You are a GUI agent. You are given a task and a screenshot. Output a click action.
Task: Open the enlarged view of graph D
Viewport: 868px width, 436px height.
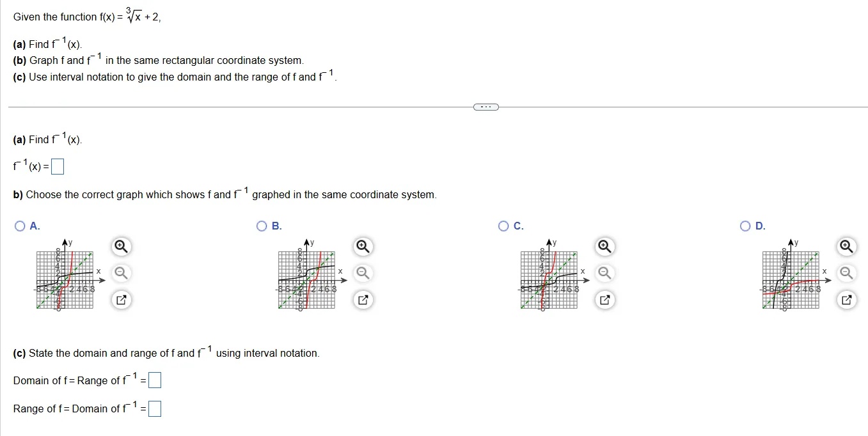846,300
